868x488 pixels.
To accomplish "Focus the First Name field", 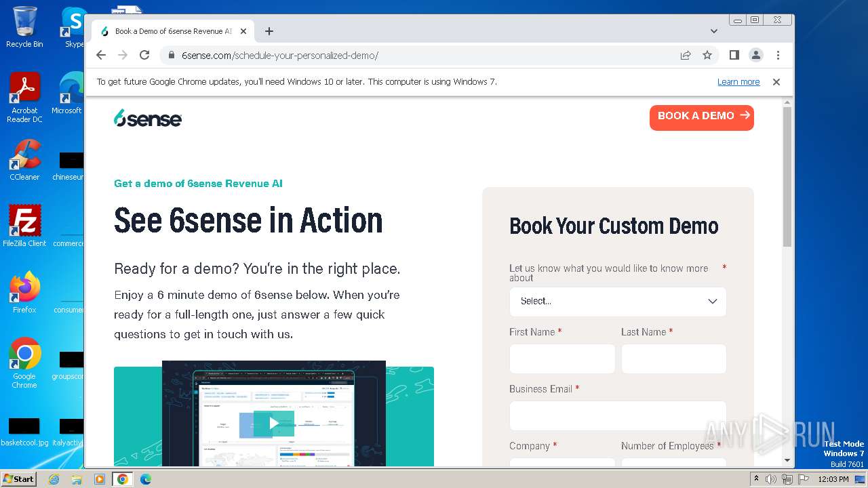I will (x=562, y=359).
